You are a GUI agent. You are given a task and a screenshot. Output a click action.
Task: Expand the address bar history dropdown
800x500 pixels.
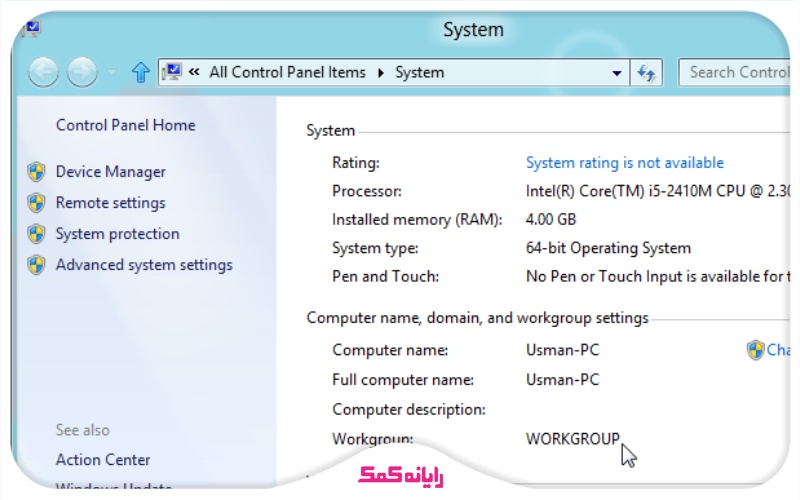coord(617,73)
